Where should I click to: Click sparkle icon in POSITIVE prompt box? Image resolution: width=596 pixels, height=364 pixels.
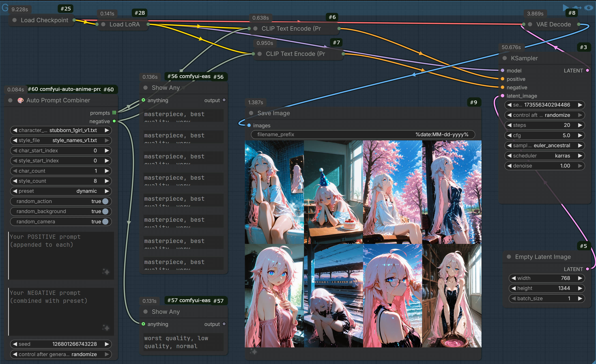point(106,272)
